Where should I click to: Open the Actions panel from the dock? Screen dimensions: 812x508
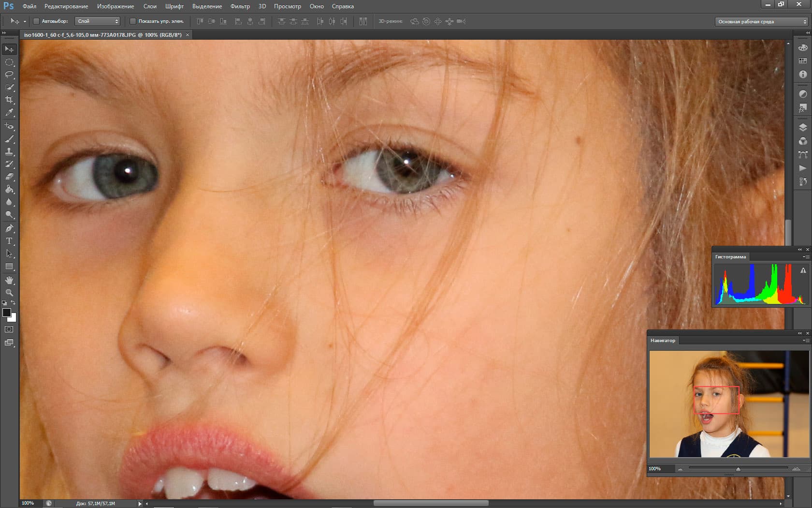(803, 168)
